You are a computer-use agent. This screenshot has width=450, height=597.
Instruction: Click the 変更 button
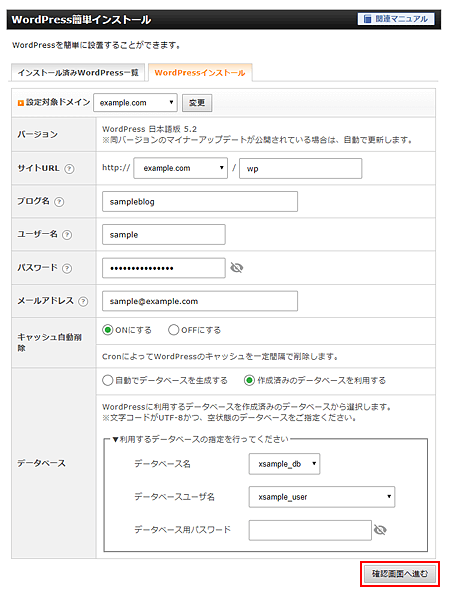coord(197,103)
